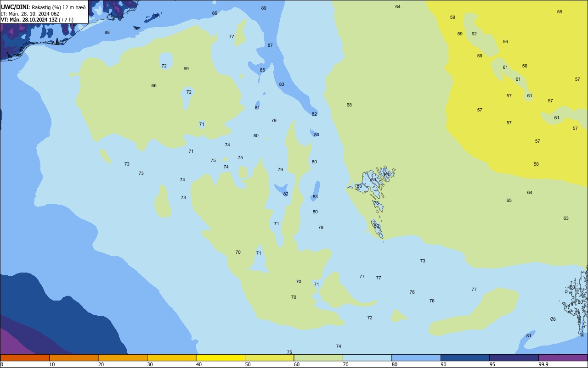The height and width of the screenshot is (368, 588).
Task: Click the 99.9 tick label on the legend
Action: point(543,364)
